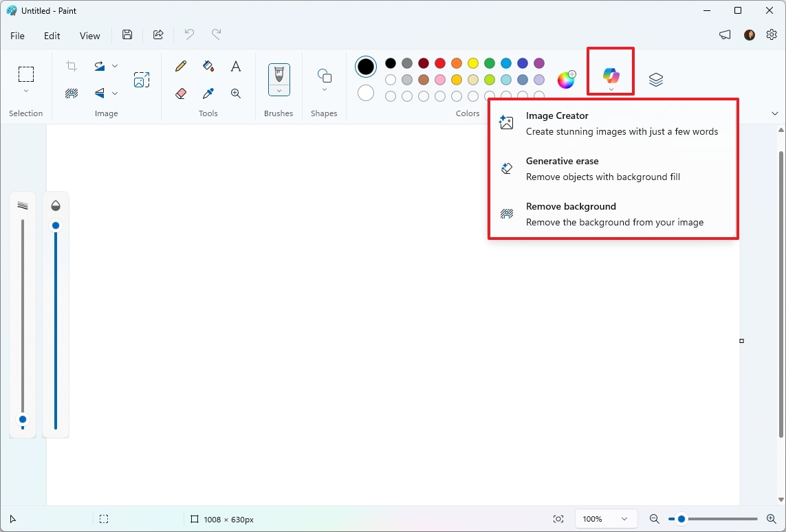Select the Magnifier tool
The width and height of the screenshot is (786, 532).
[x=236, y=93]
